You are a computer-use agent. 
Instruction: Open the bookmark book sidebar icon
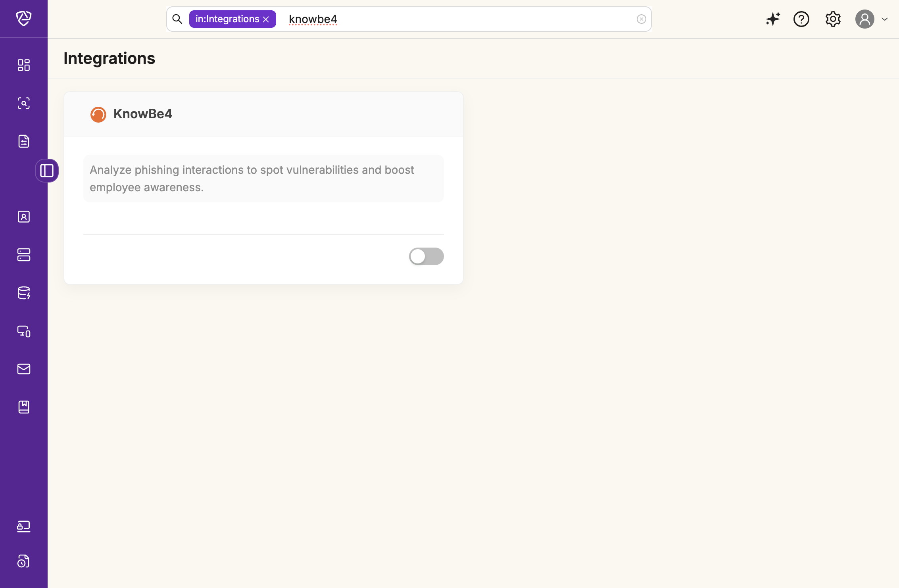click(x=24, y=407)
